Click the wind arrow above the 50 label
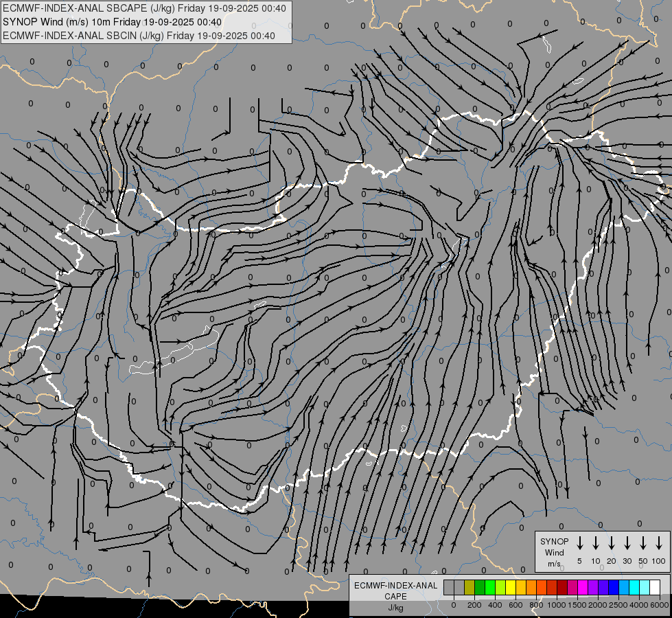672x618 pixels. (643, 543)
